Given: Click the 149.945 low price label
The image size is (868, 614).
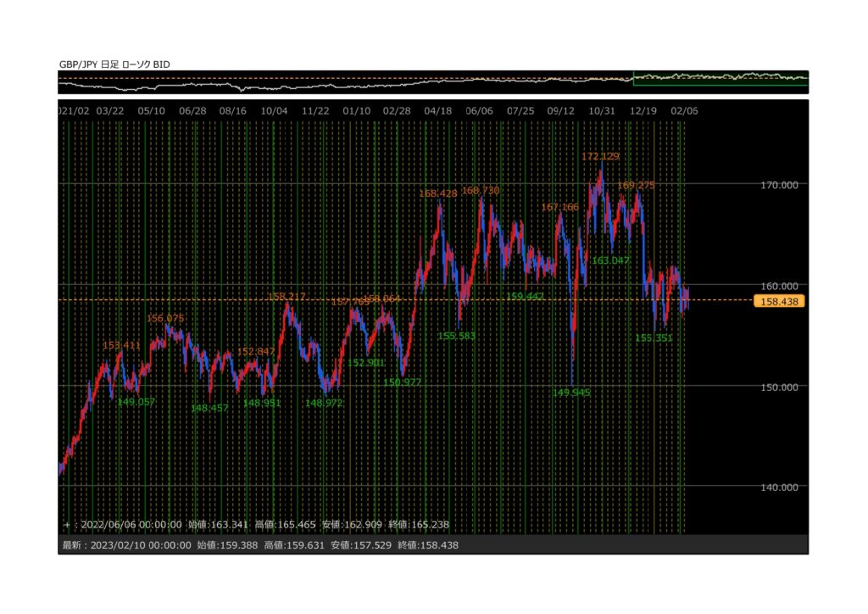Looking at the screenshot, I should 570,393.
